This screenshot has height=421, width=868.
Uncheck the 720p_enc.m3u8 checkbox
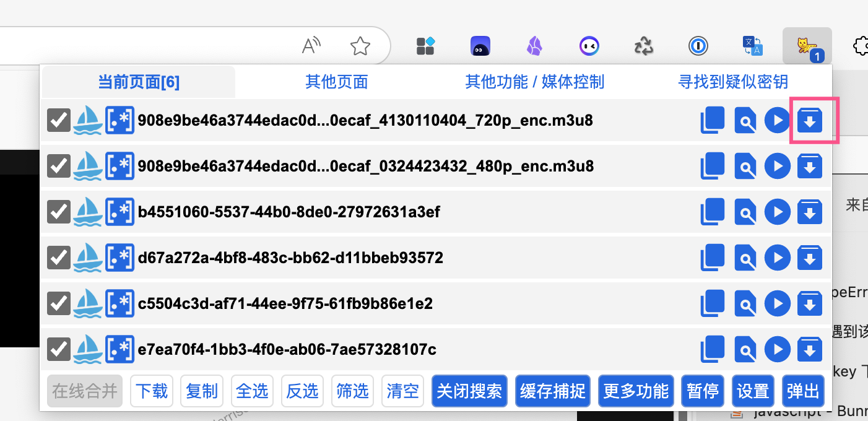pyautogui.click(x=59, y=120)
